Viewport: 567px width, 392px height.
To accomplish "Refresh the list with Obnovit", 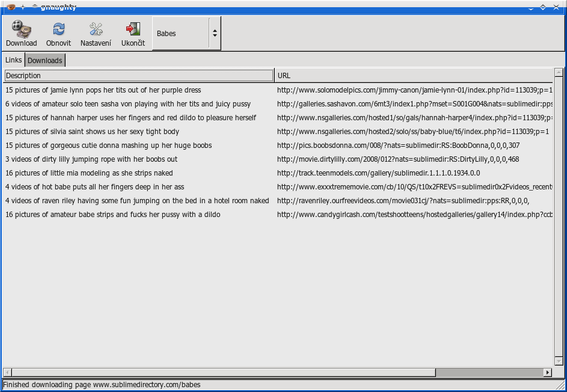I will pos(58,33).
